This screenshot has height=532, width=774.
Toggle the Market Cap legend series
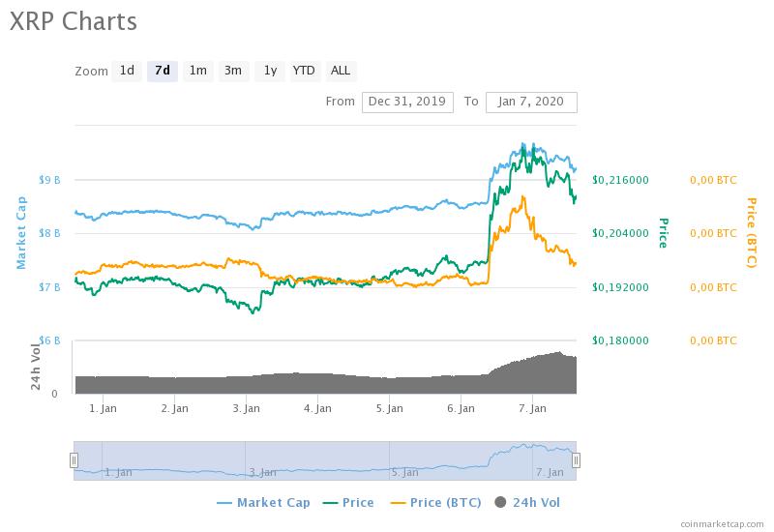point(263,502)
